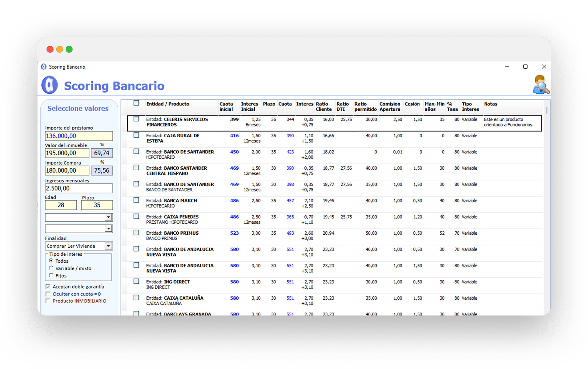Click the Entidad / Producto column header
This screenshot has width=588, height=369.
tap(168, 104)
